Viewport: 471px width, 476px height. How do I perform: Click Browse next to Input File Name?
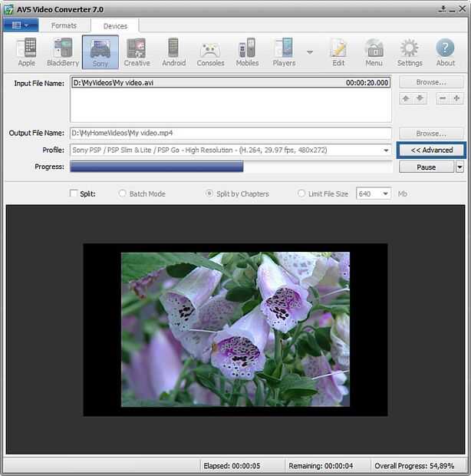tap(431, 82)
